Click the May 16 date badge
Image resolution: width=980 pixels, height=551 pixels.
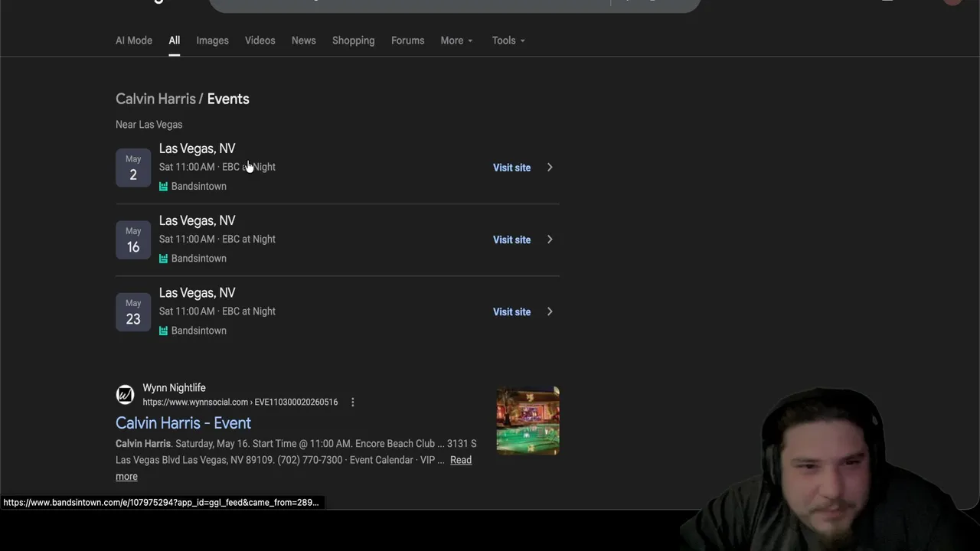tap(133, 240)
